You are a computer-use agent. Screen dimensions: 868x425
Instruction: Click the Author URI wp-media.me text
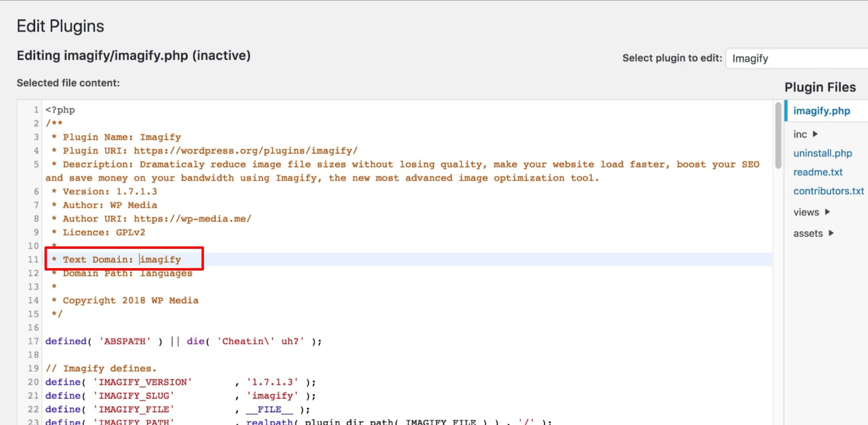(192, 218)
